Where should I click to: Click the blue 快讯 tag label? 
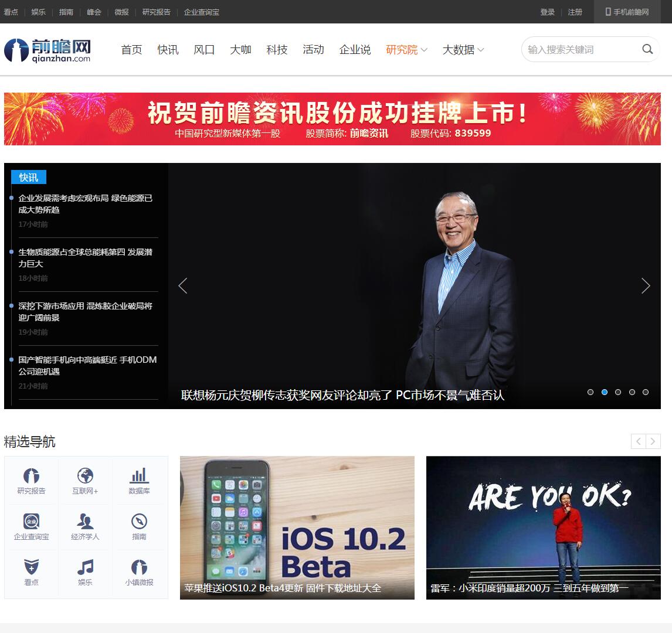(28, 178)
